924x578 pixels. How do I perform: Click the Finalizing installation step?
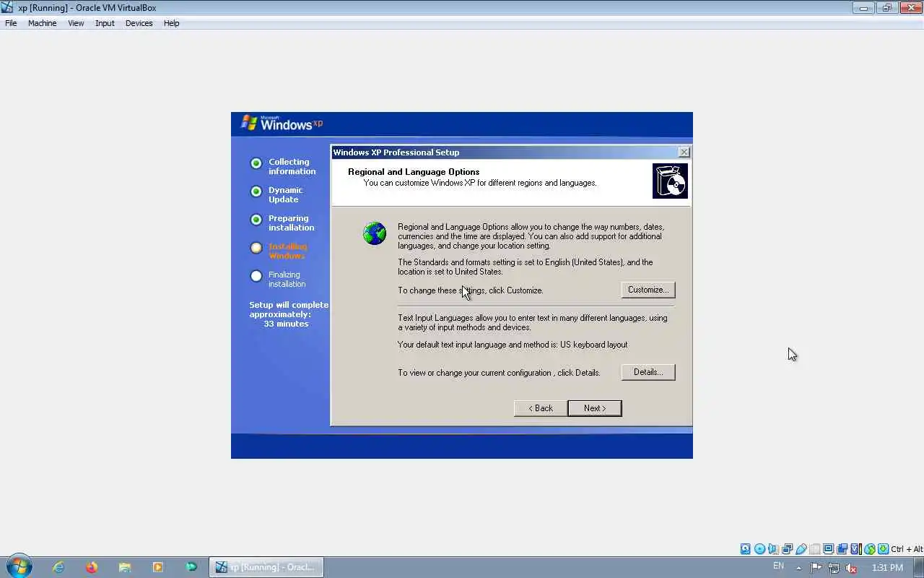pos(287,279)
